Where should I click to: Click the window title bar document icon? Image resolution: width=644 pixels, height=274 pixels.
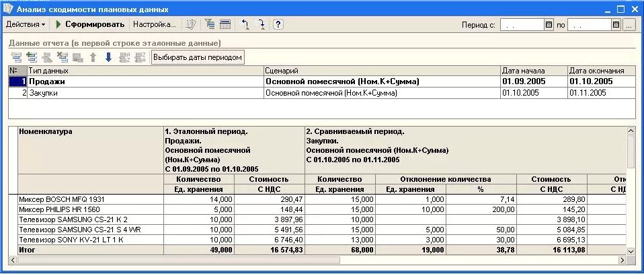tap(7, 8)
